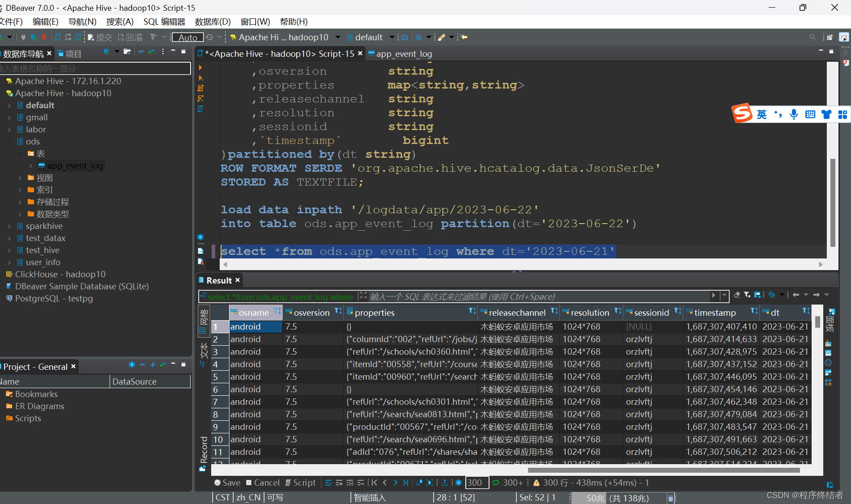Execute SQL statement arrow in editor gutter
851x504 pixels.
pyautogui.click(x=200, y=68)
